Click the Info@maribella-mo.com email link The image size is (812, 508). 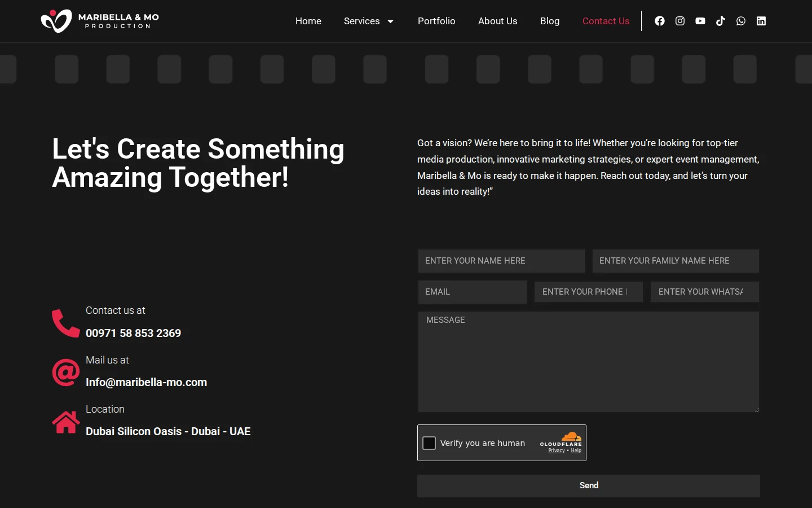146,382
